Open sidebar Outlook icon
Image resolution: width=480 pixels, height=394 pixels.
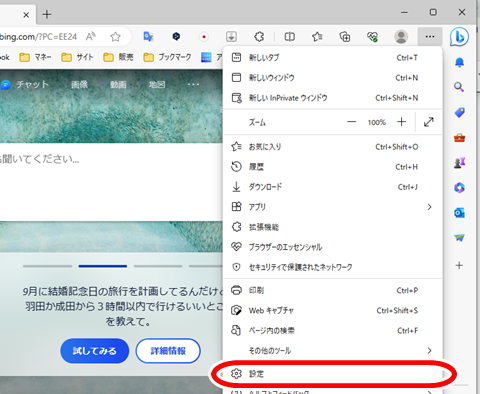coord(459,213)
